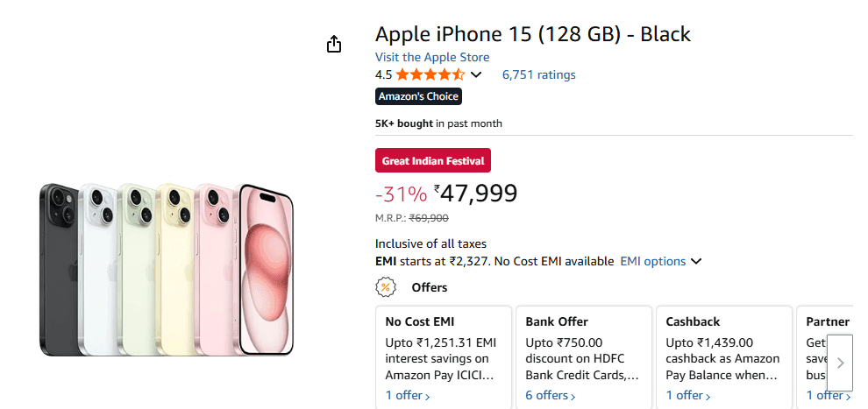This screenshot has width=868, height=409.
Task: Open the 1 offer link under Cashback
Action: click(688, 395)
